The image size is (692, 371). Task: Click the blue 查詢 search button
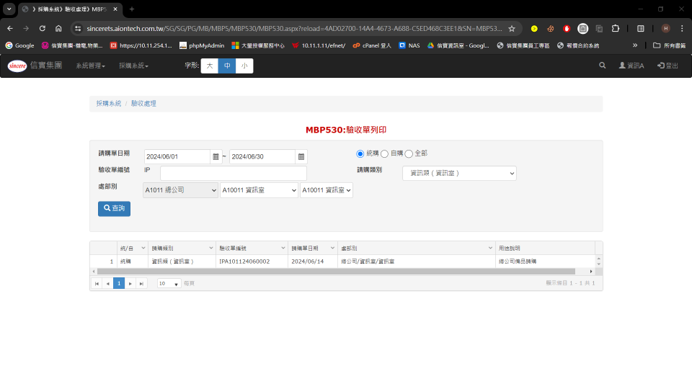(x=114, y=209)
